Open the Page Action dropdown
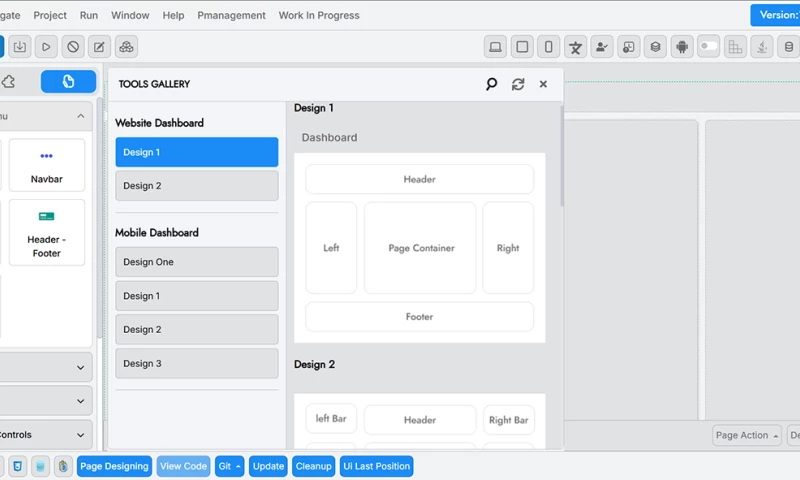Image resolution: width=800 pixels, height=480 pixels. pos(747,436)
